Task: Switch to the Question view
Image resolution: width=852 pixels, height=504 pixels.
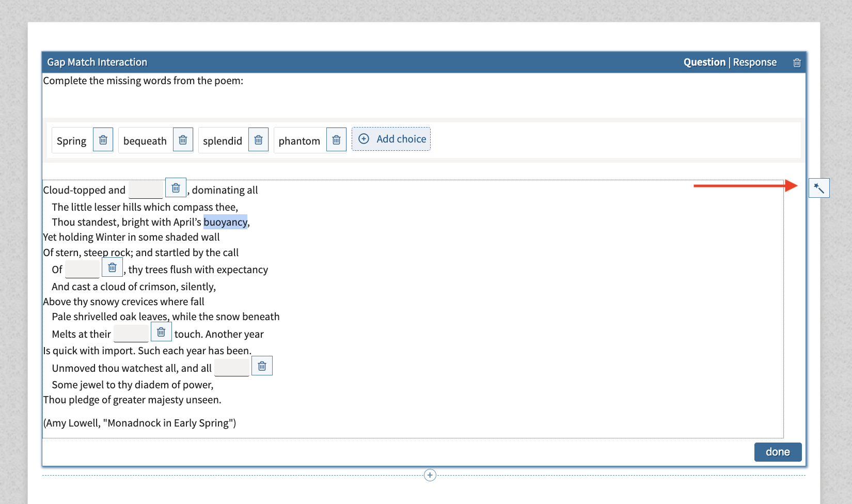Action: [704, 62]
